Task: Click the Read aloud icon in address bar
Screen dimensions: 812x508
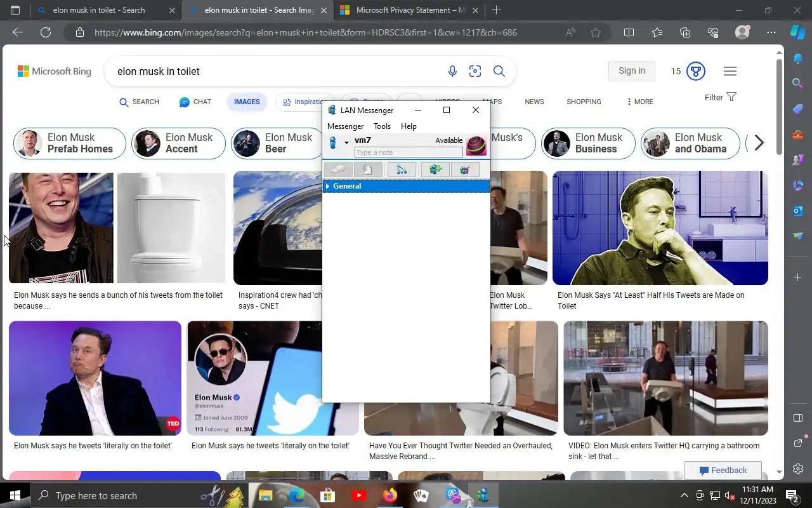Action: click(x=570, y=32)
